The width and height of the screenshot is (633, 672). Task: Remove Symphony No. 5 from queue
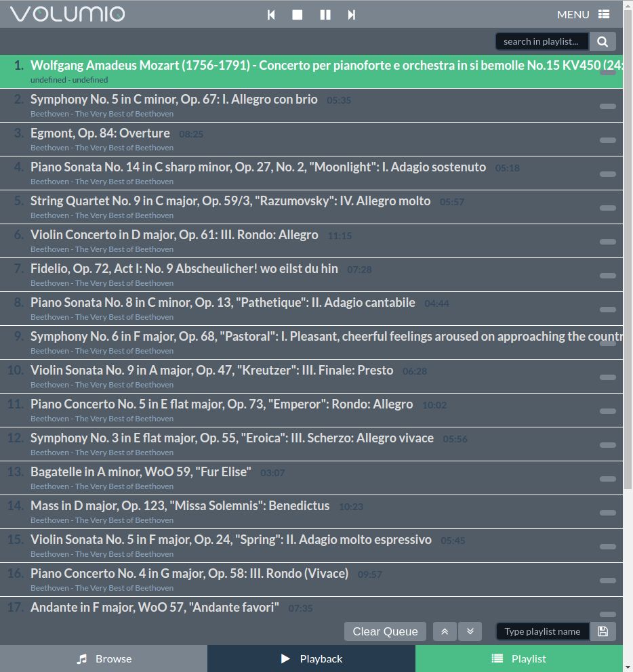608,106
